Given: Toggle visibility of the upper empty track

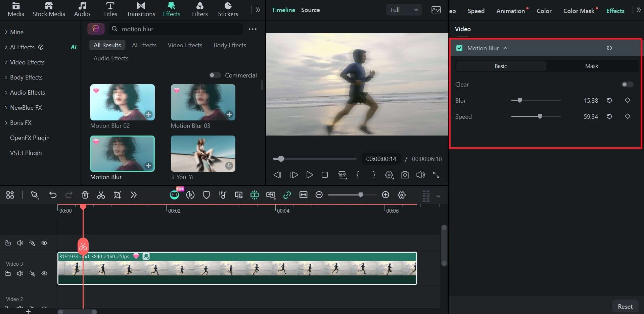Looking at the screenshot, I should pos(44,243).
